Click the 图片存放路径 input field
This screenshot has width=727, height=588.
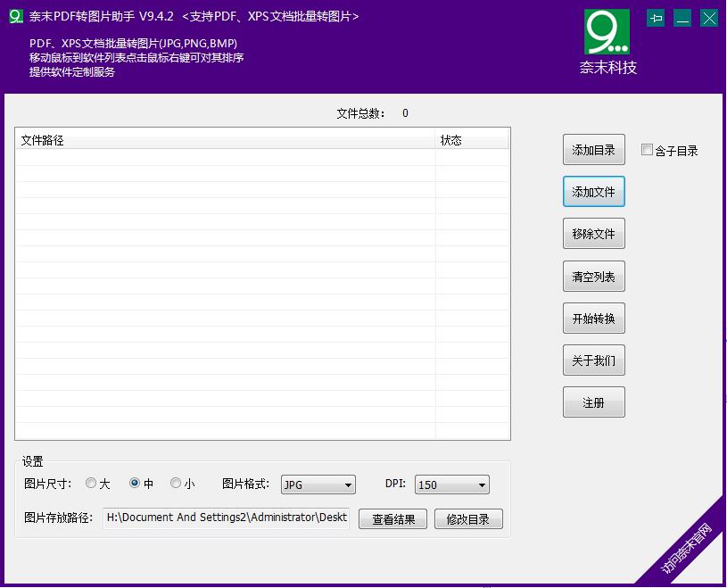point(227,518)
